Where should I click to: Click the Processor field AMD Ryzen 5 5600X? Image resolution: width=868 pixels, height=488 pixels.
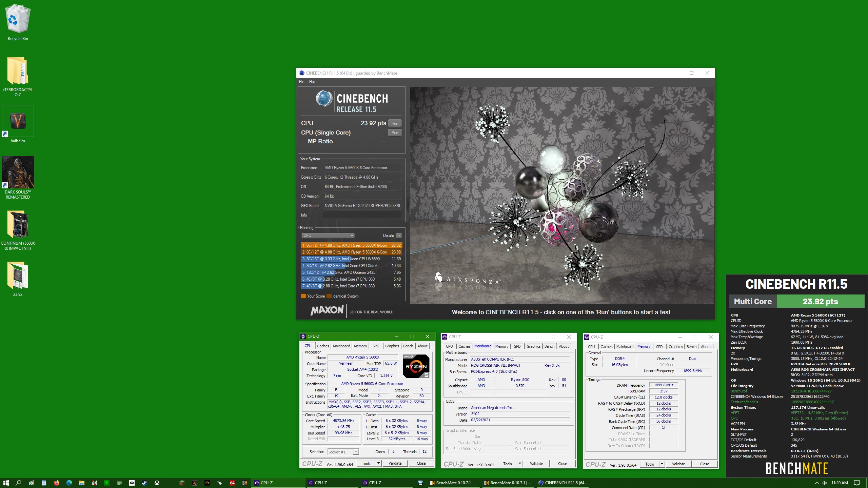point(362,168)
